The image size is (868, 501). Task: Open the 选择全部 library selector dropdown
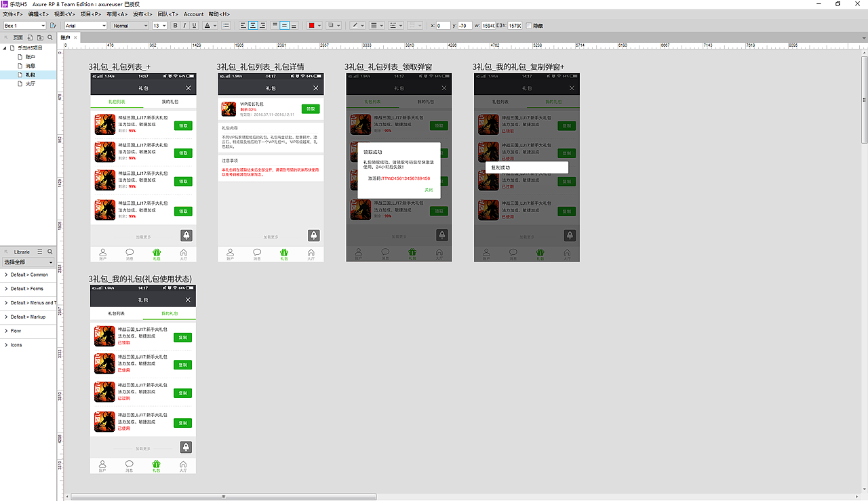click(28, 262)
